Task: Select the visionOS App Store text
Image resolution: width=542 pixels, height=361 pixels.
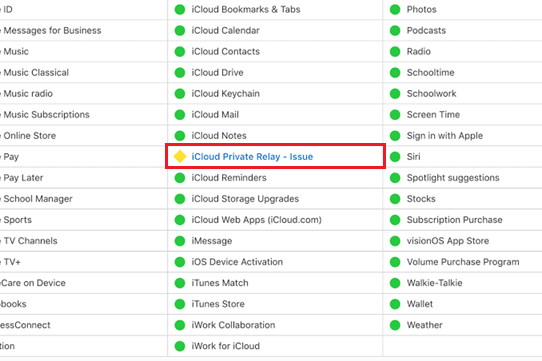Action: coord(448,241)
